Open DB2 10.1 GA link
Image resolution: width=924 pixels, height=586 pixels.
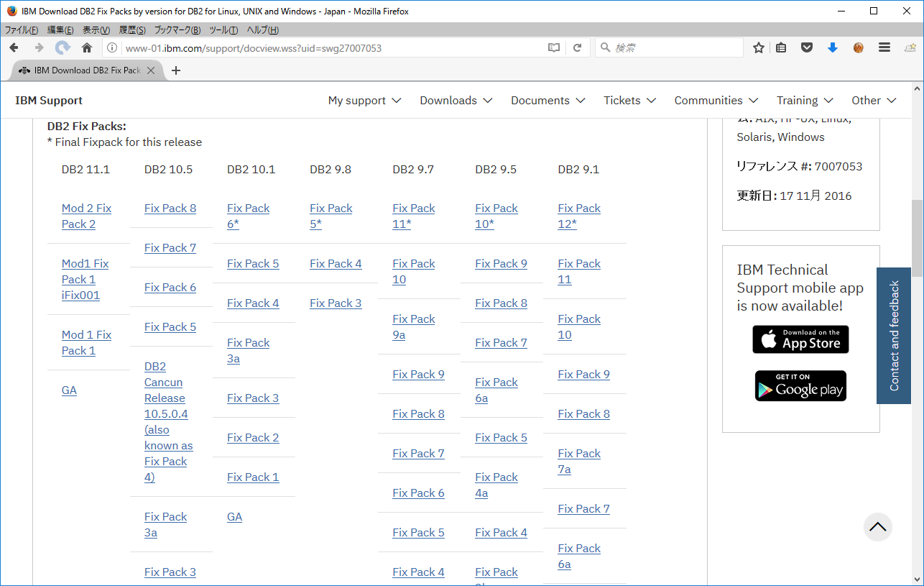[234, 516]
